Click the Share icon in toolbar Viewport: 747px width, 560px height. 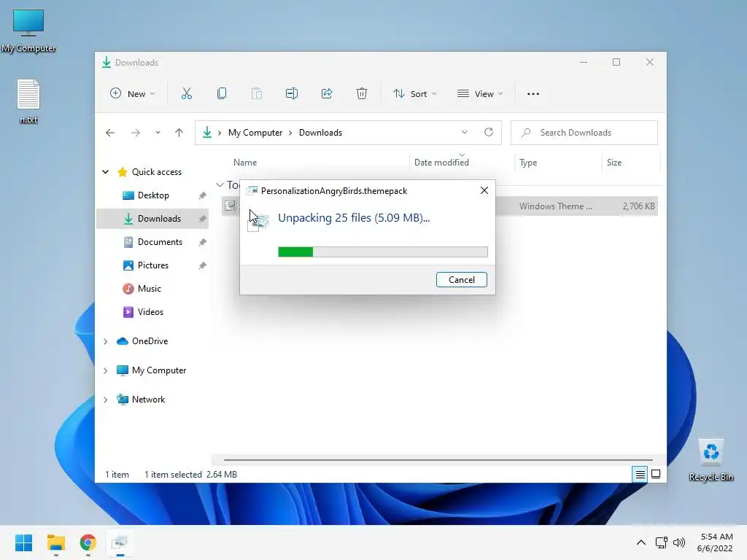(327, 94)
